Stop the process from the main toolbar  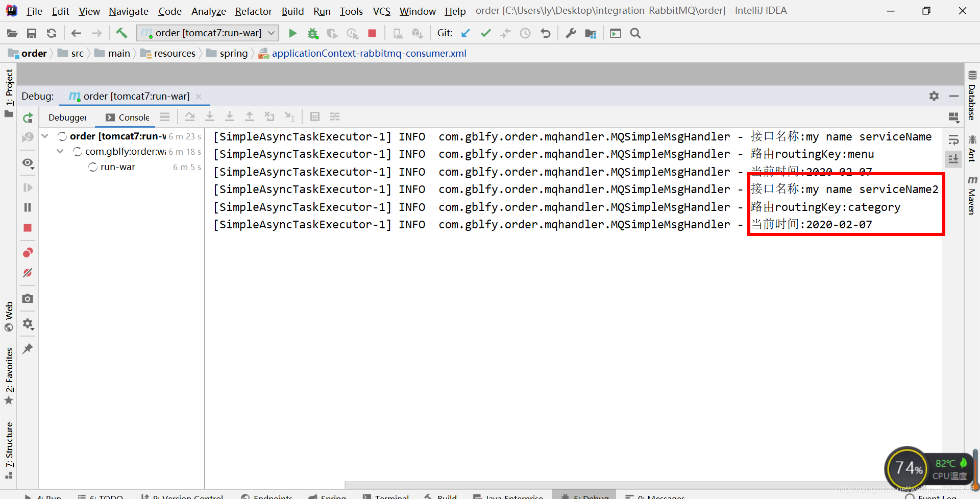[x=372, y=33]
